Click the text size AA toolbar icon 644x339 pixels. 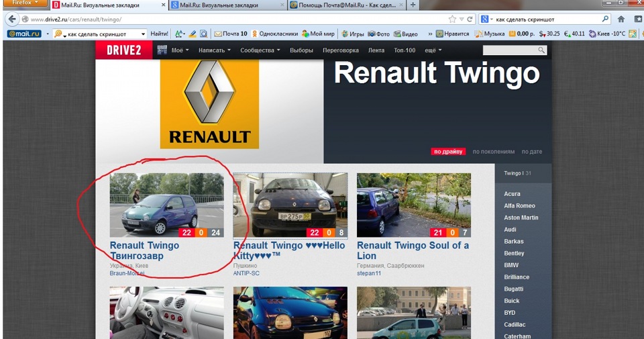click(180, 34)
